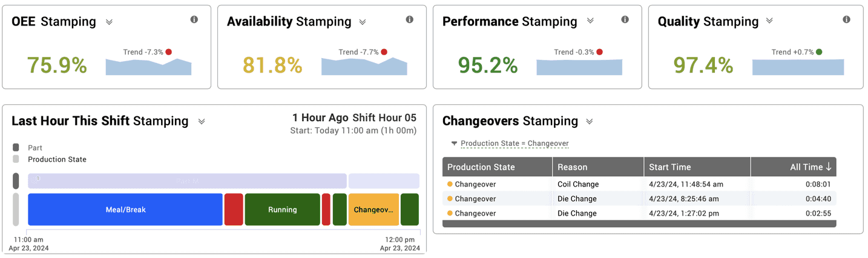Collapse the Production State = Changeover filter triangle
868x258 pixels.
[454, 144]
